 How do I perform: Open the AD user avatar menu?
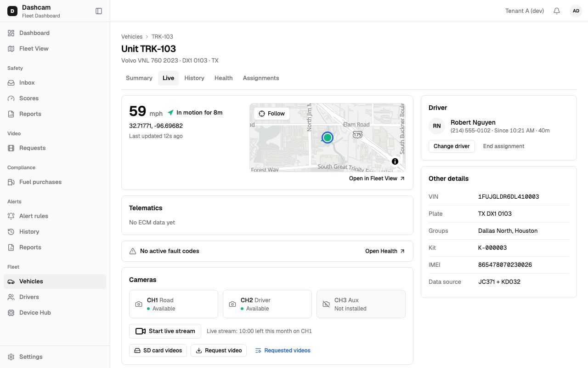(x=576, y=11)
